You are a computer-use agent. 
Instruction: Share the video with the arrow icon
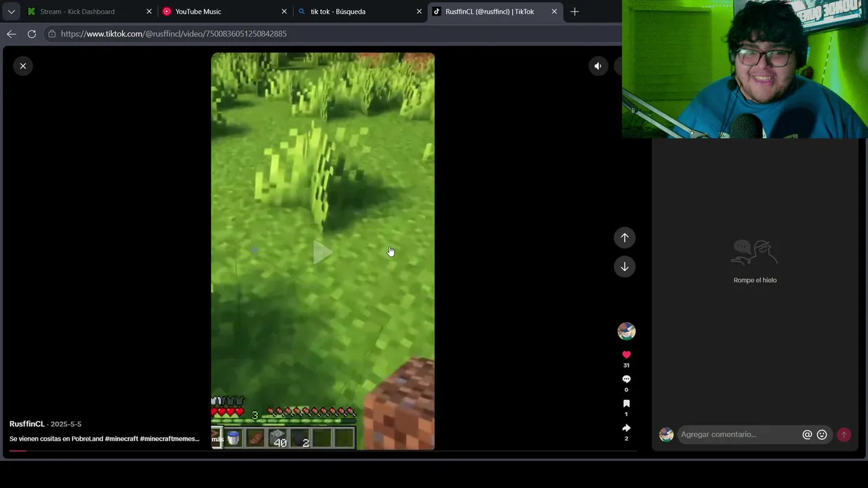point(626,428)
